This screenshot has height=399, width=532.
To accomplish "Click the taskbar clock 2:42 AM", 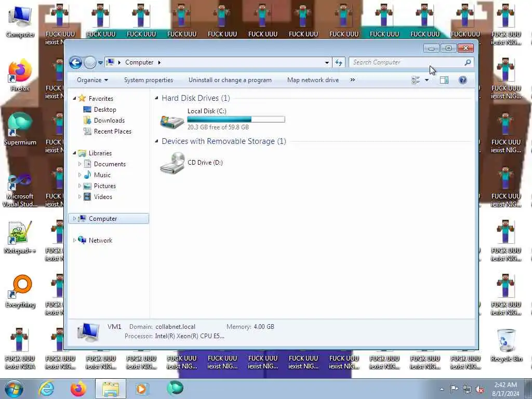I will click(506, 385).
